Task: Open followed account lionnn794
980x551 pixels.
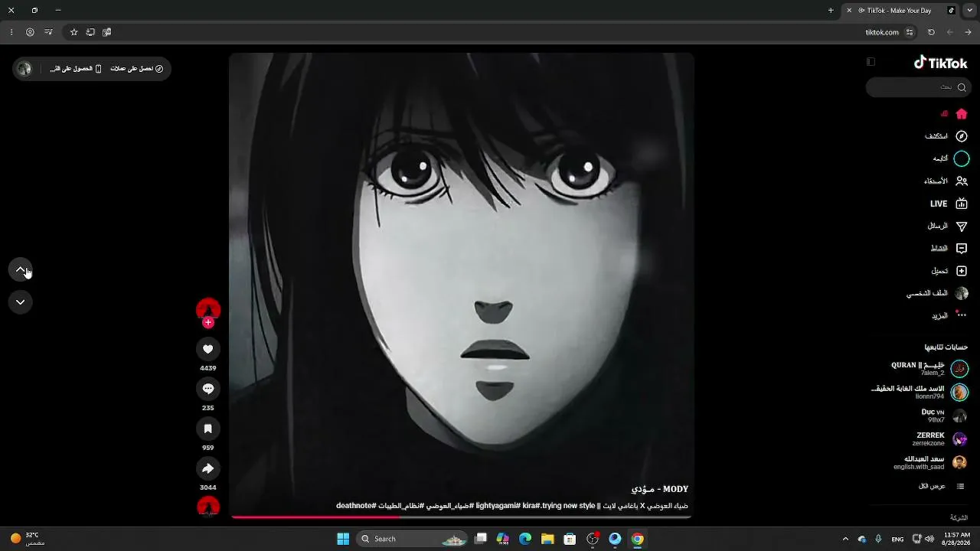Action: click(920, 393)
